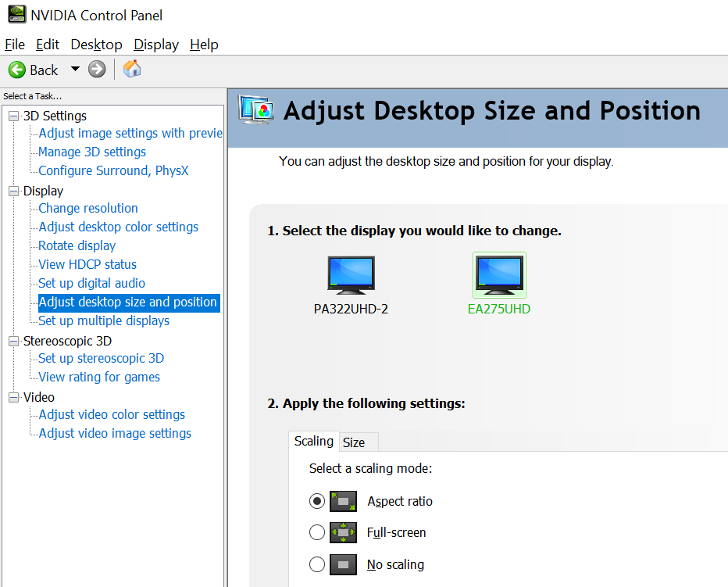Collapse the Stereoscopic 3D tree node
Screen dimensions: 728x587
point(13,341)
